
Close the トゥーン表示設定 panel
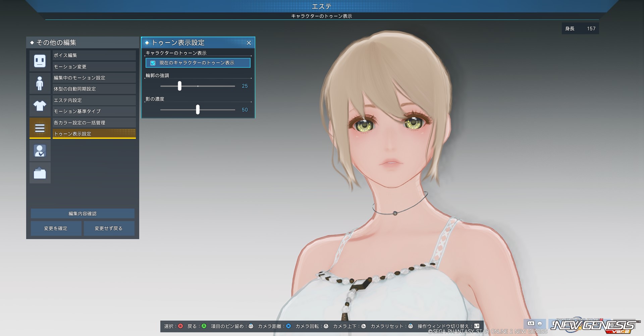(x=249, y=43)
